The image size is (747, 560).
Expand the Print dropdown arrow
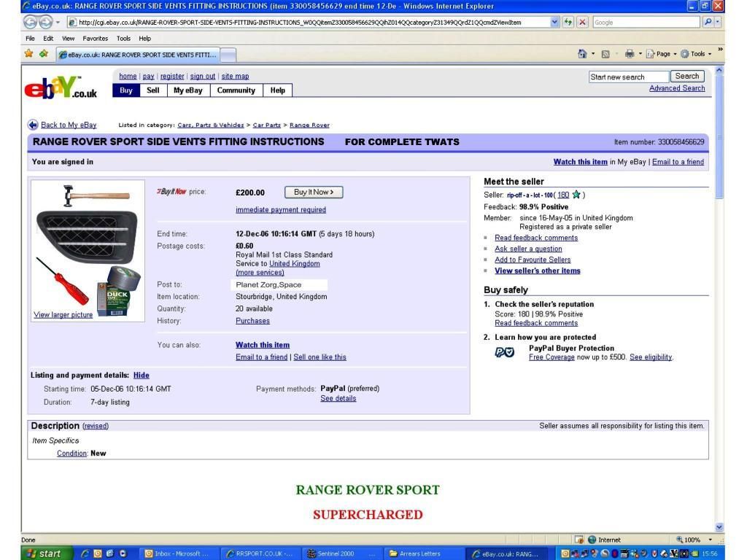[x=640, y=54]
